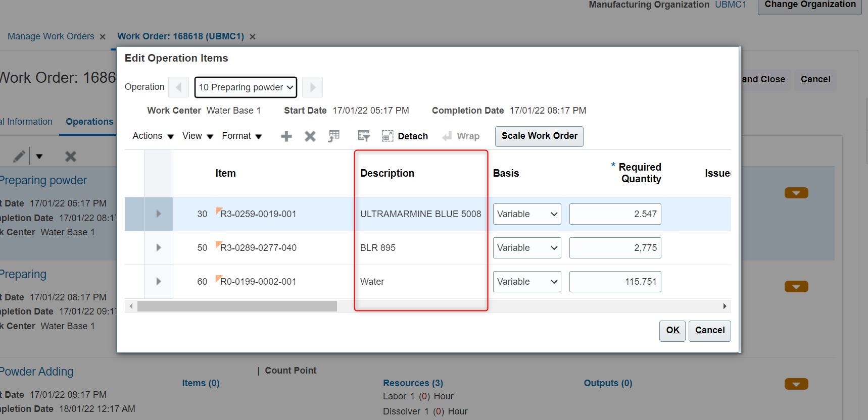Click the UBMC1 organization link
The image size is (868, 420).
coord(731,5)
